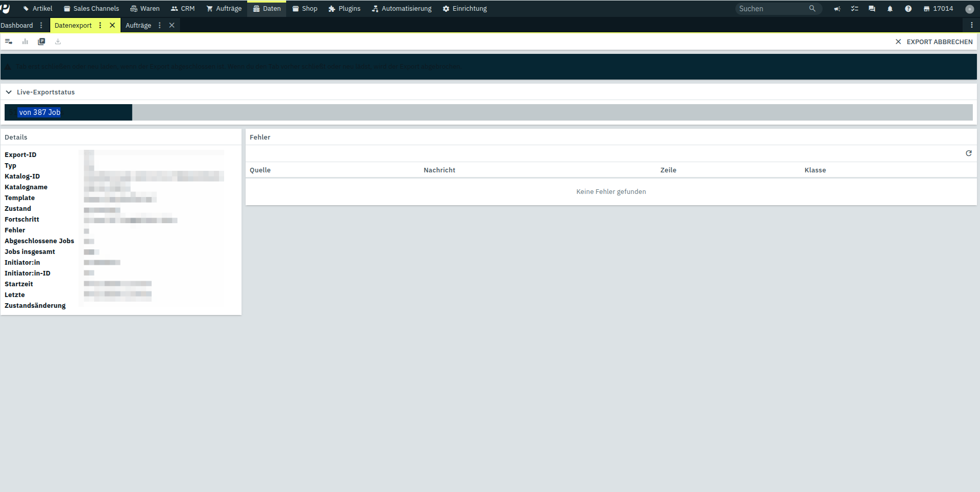Image resolution: width=980 pixels, height=492 pixels.
Task: Click the Suchen search field
Action: click(x=772, y=9)
